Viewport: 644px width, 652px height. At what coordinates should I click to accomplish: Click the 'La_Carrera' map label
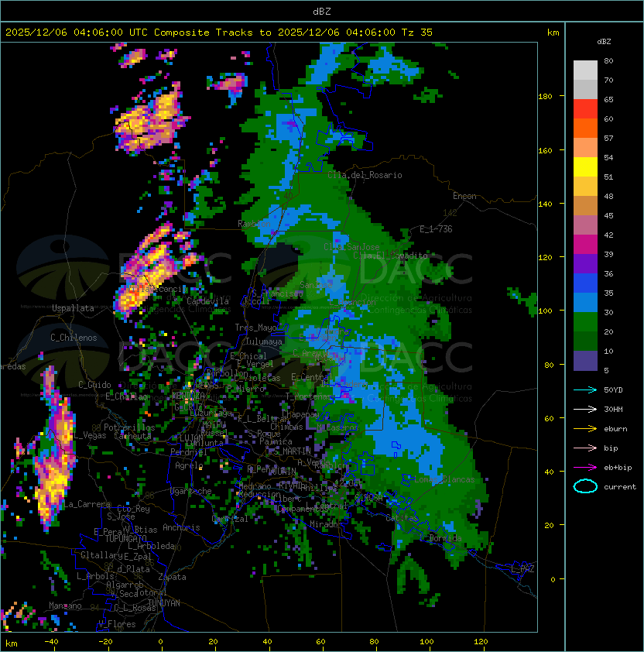tap(86, 504)
